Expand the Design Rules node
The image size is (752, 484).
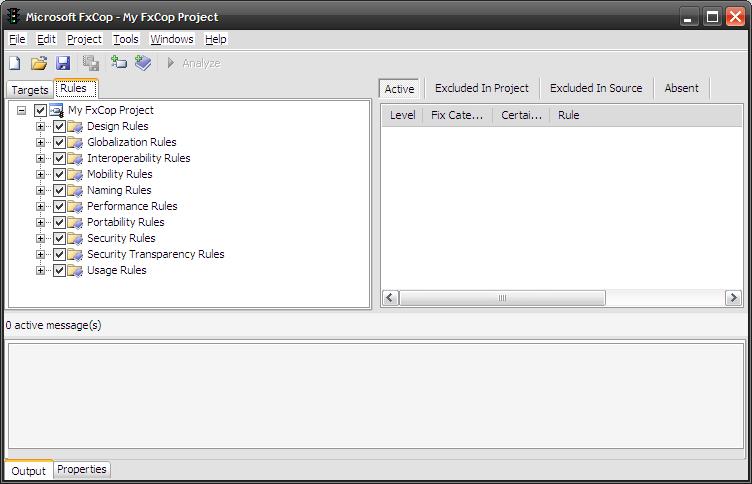coord(40,127)
